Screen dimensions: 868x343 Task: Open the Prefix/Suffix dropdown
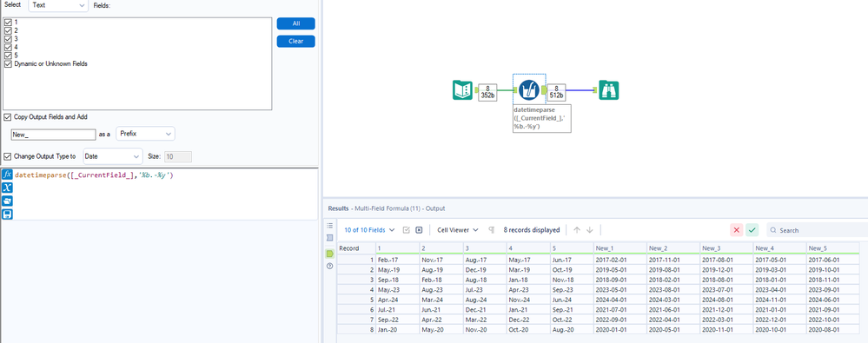click(x=145, y=134)
